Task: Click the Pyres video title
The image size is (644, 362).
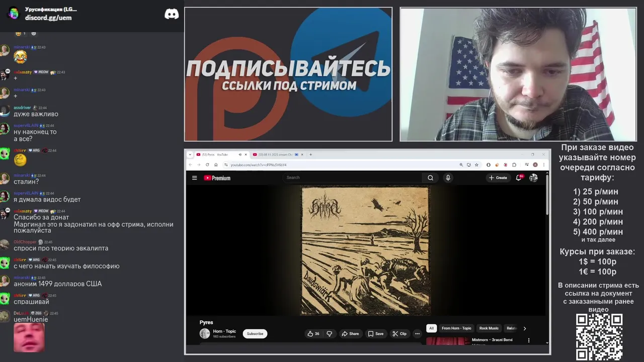Action: pos(206,322)
